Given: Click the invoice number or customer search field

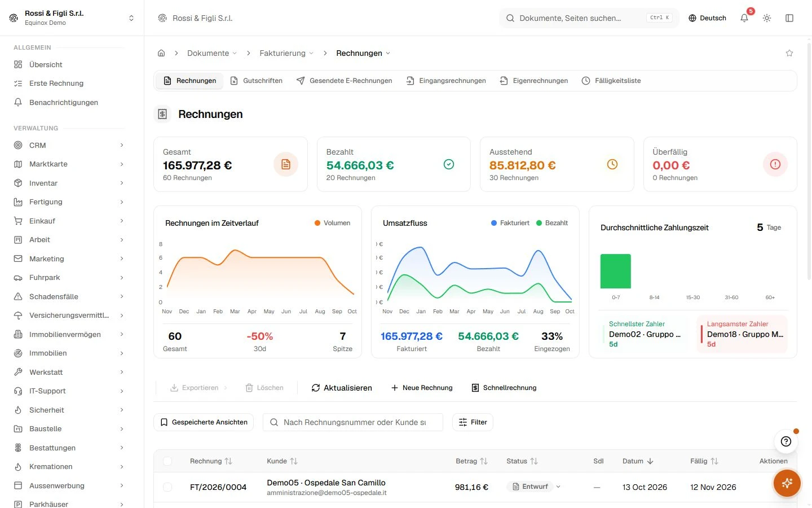Looking at the screenshot, I should click(x=353, y=422).
